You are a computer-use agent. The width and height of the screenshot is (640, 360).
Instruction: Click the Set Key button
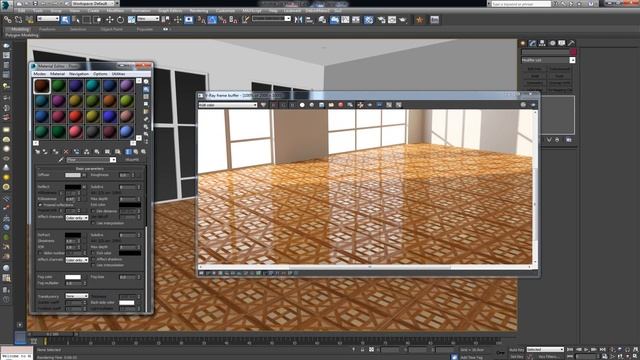[x=516, y=357]
